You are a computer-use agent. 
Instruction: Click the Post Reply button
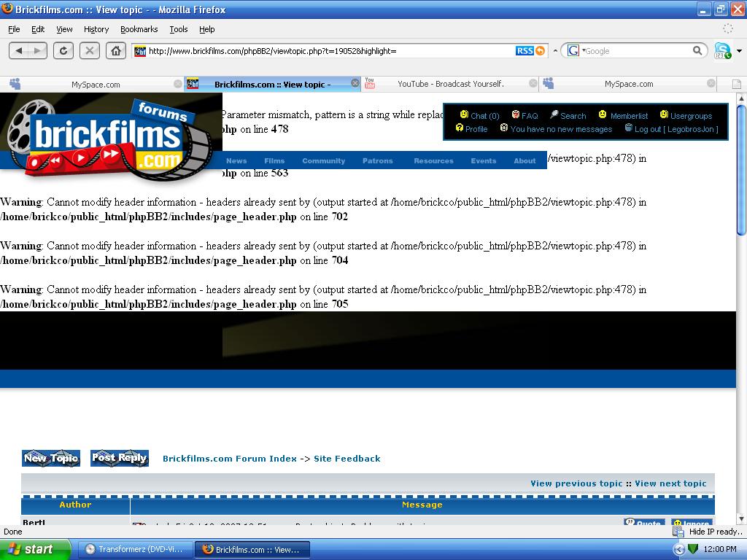click(x=120, y=458)
